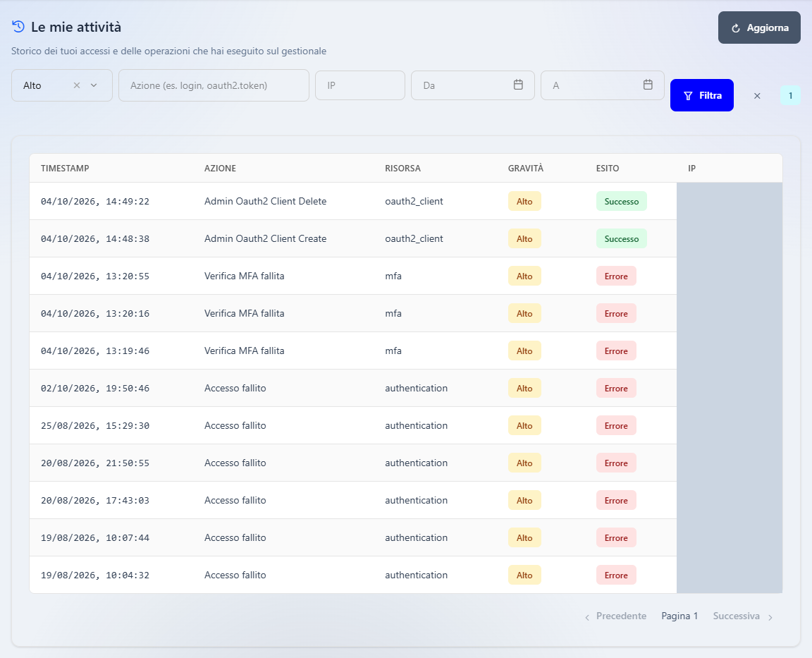Go to Successiva page
The height and width of the screenshot is (658, 812).
coord(743,616)
